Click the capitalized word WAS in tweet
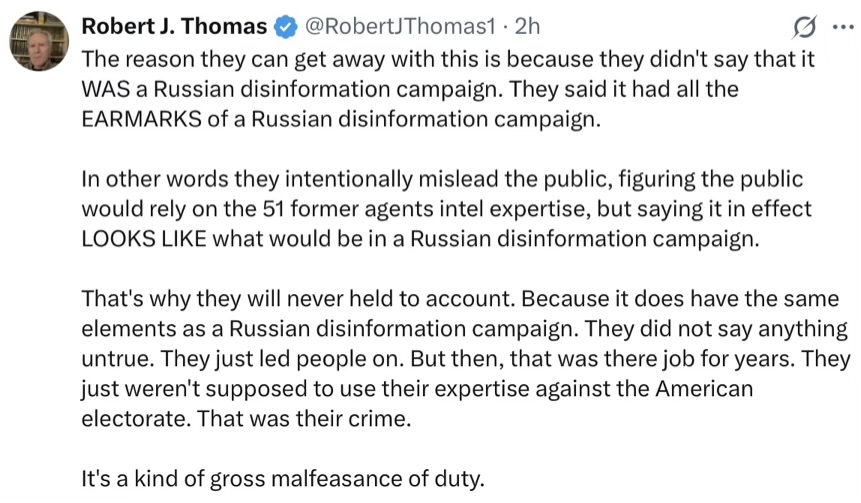 point(105,89)
